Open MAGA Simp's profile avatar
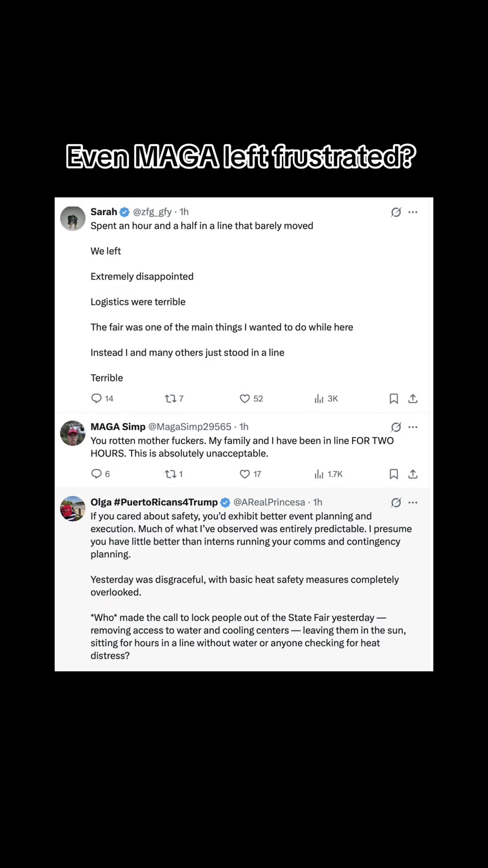The height and width of the screenshot is (868, 488). coord(73,433)
